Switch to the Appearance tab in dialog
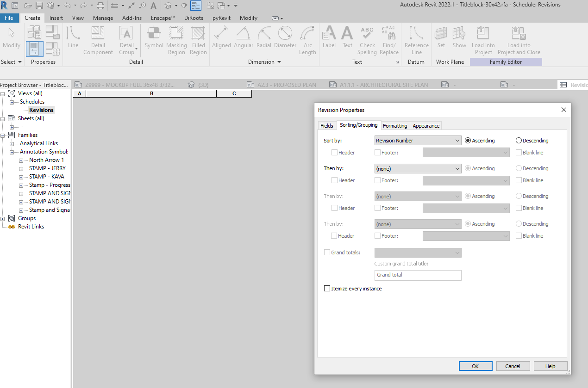 coord(426,125)
